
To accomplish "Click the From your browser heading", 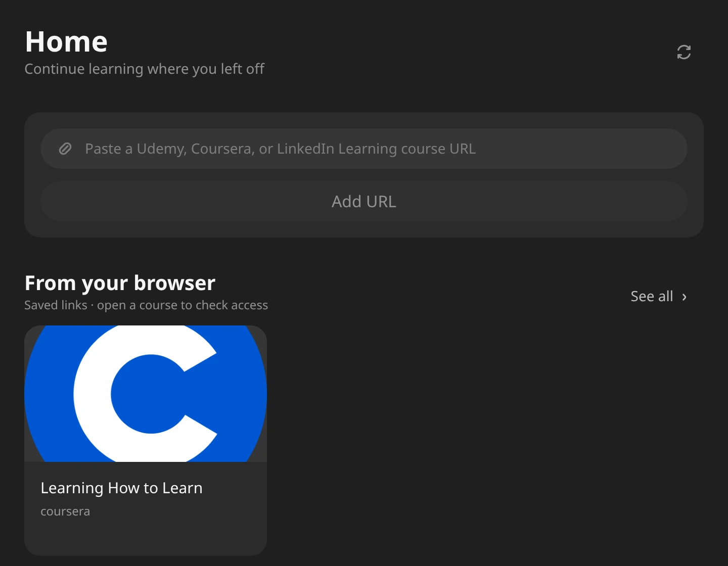I will coord(120,284).
